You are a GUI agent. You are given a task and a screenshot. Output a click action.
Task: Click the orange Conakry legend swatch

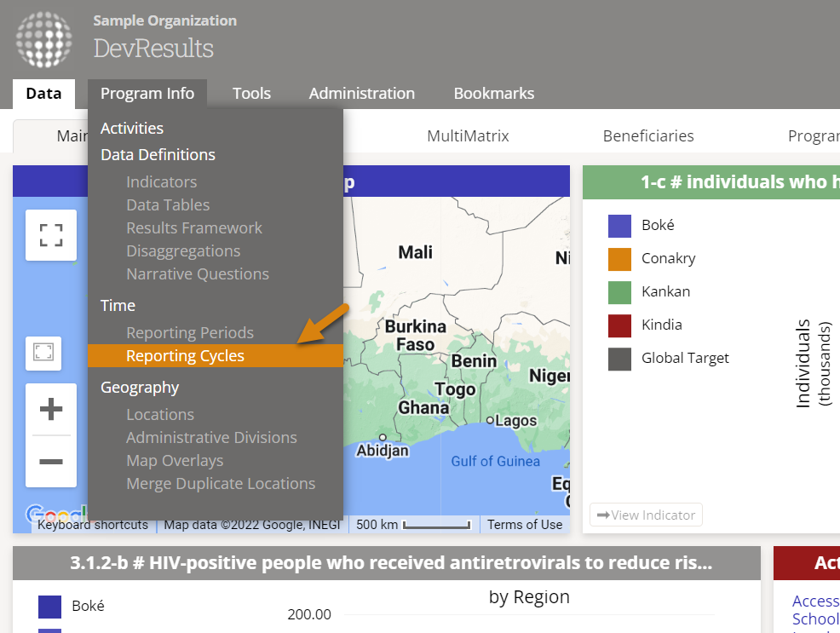pyautogui.click(x=619, y=259)
